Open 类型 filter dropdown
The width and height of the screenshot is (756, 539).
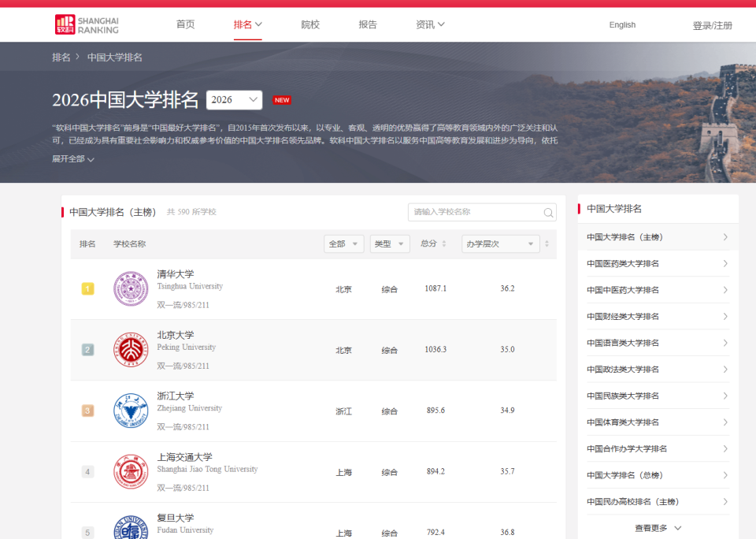[390, 243]
